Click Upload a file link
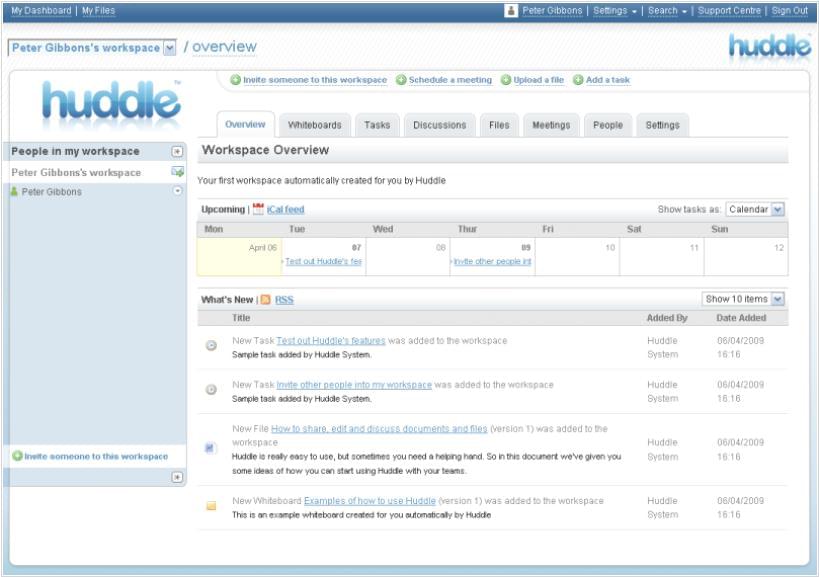The height and width of the screenshot is (577, 819). (539, 80)
